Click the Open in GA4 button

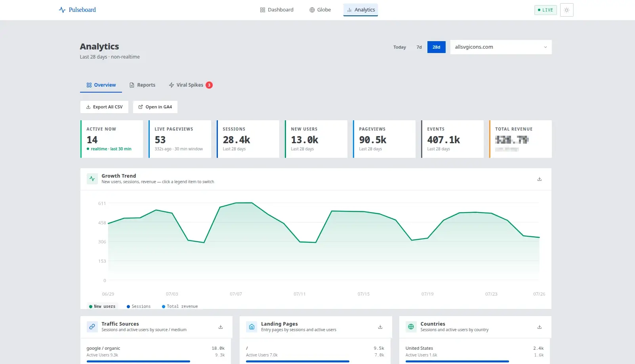tap(155, 107)
